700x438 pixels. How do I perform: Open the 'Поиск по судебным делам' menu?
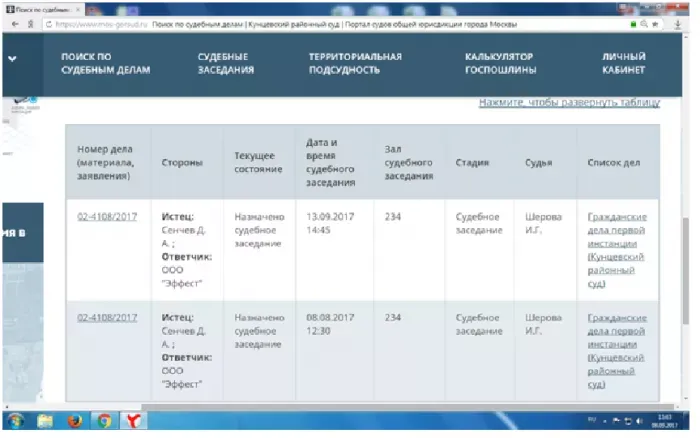(105, 64)
